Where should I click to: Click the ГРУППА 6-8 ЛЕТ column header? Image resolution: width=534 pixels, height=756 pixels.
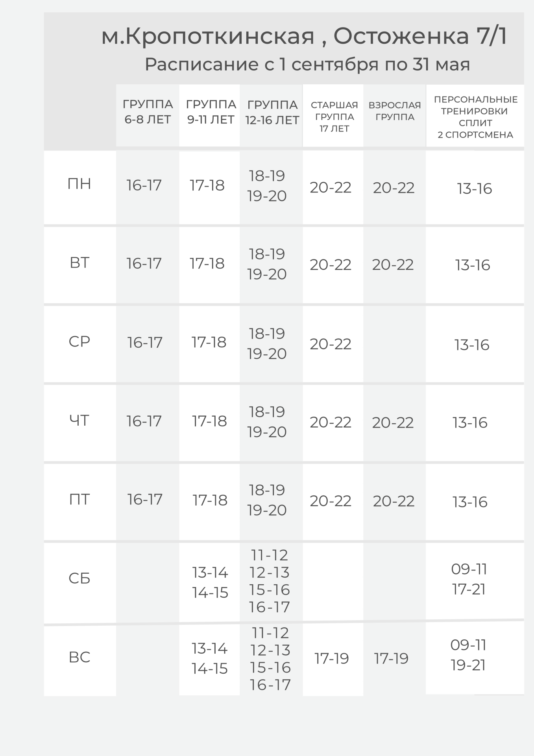pos(148,112)
